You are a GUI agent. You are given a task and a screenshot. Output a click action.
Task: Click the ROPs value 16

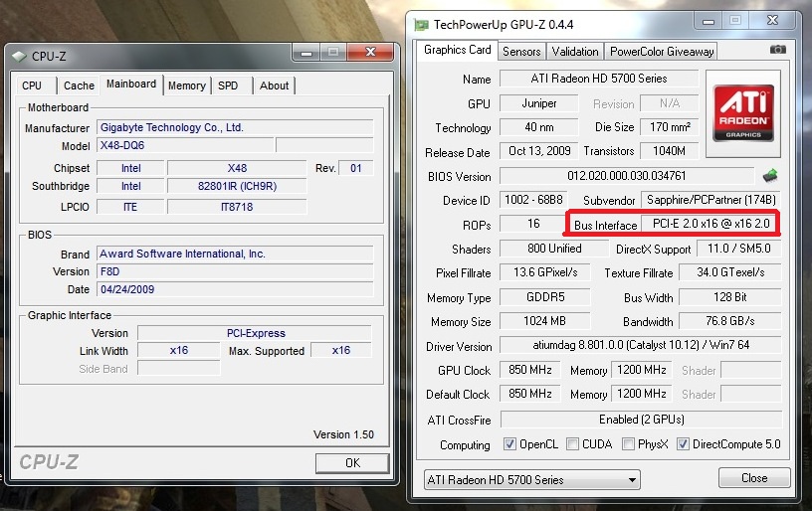[533, 224]
